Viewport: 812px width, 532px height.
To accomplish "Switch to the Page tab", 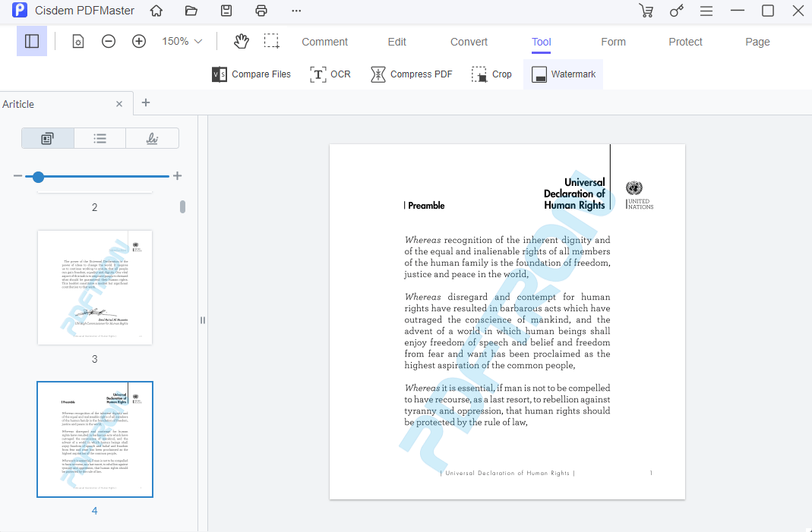I will pyautogui.click(x=757, y=42).
